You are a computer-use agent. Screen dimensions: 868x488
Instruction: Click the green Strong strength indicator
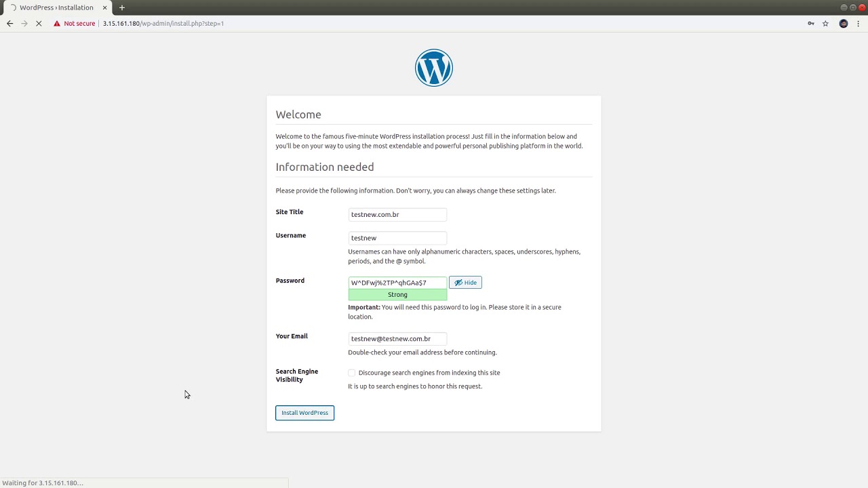(x=397, y=295)
